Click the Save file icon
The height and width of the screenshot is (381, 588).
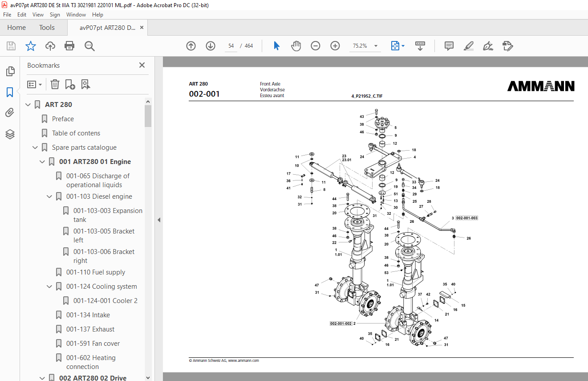[x=11, y=46]
